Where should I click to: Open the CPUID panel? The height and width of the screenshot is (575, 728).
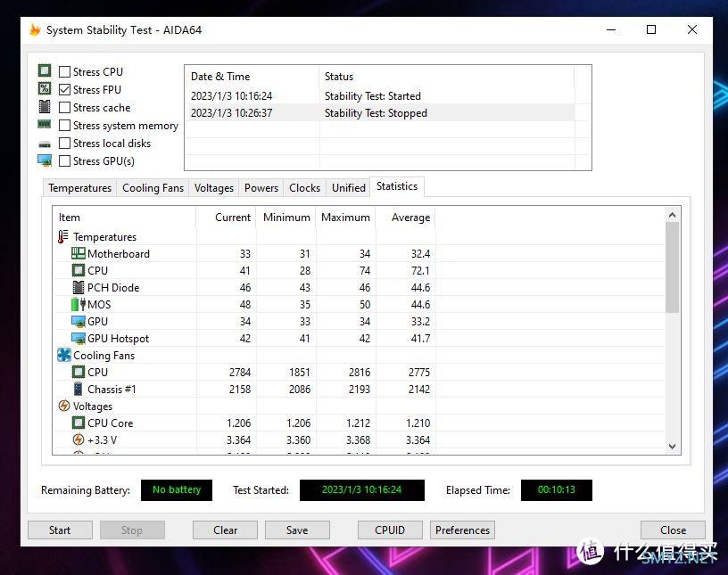pyautogui.click(x=390, y=530)
